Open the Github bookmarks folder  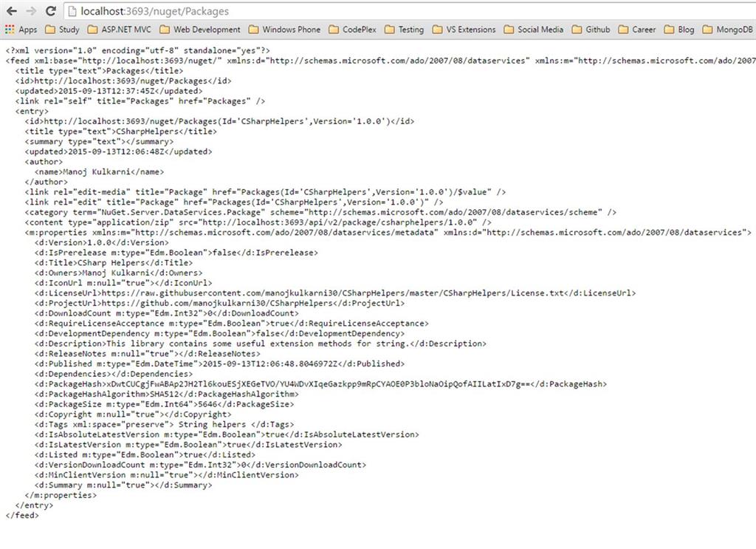point(597,30)
